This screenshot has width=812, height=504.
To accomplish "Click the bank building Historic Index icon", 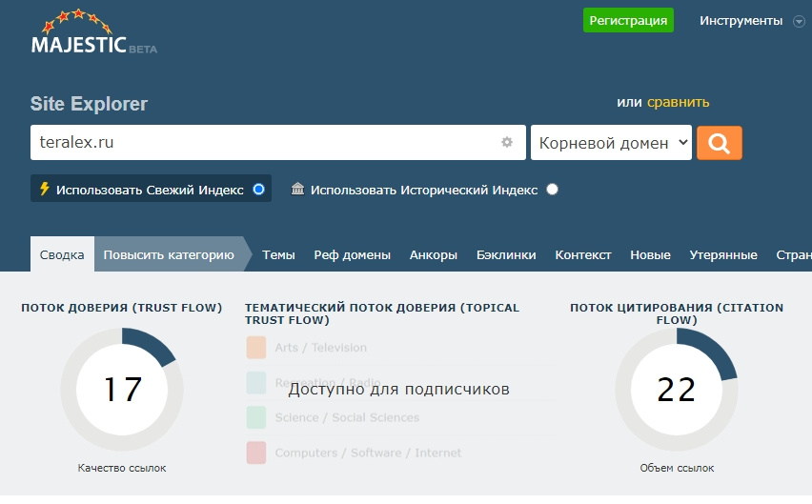I will 297,189.
